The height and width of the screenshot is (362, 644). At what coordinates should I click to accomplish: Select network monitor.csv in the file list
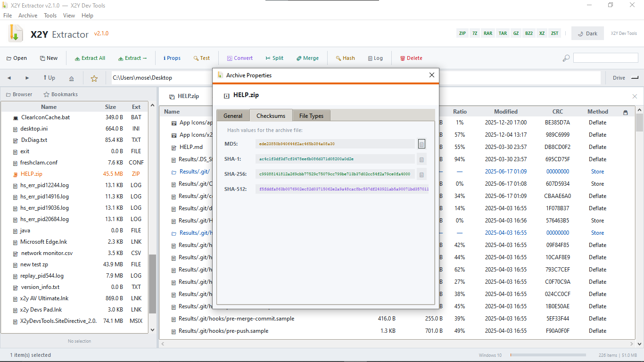tap(74, 253)
